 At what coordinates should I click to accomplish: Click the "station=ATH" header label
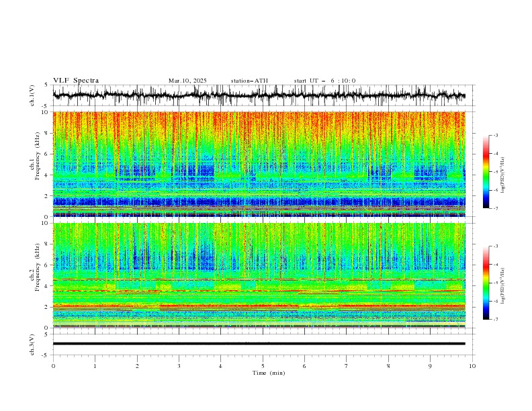249,81
